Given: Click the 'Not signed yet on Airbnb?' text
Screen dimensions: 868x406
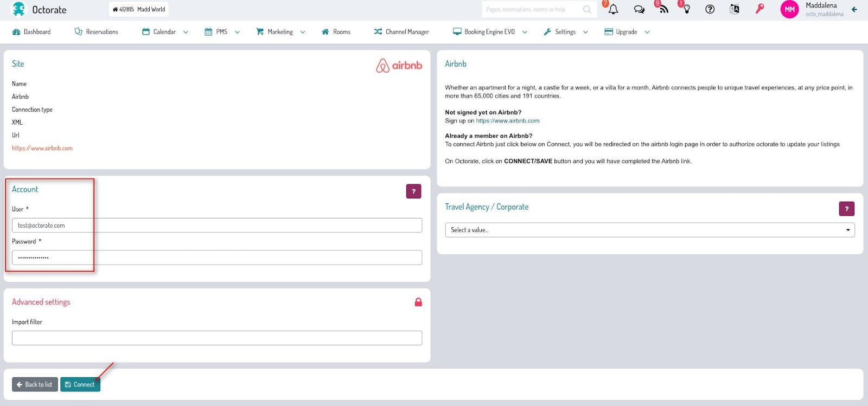Looking at the screenshot, I should coord(483,112).
